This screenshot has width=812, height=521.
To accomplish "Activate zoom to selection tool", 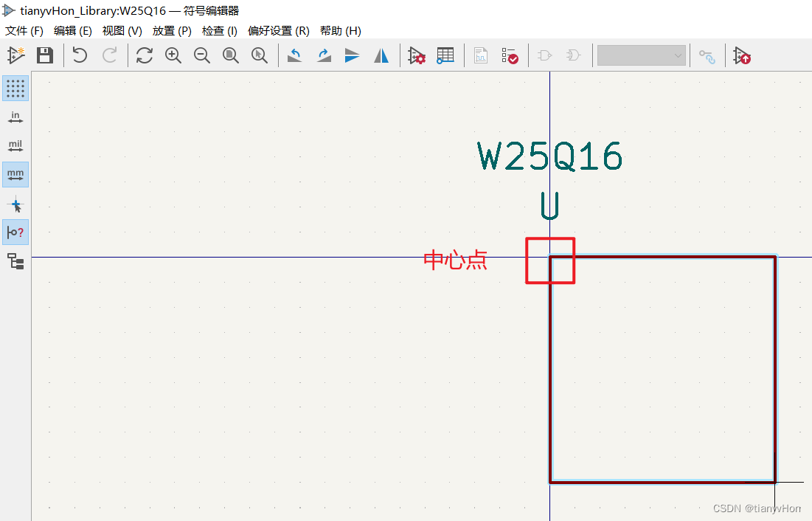I will (260, 55).
